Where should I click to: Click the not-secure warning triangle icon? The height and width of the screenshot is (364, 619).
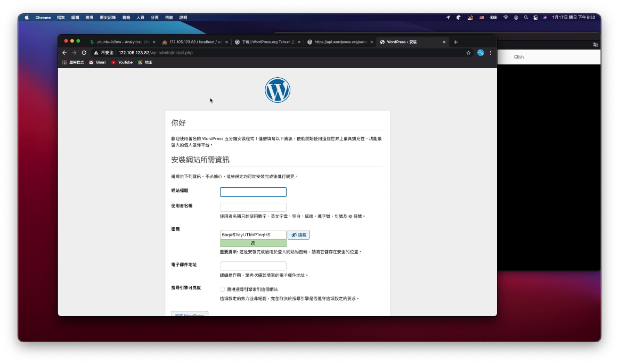coord(96,53)
